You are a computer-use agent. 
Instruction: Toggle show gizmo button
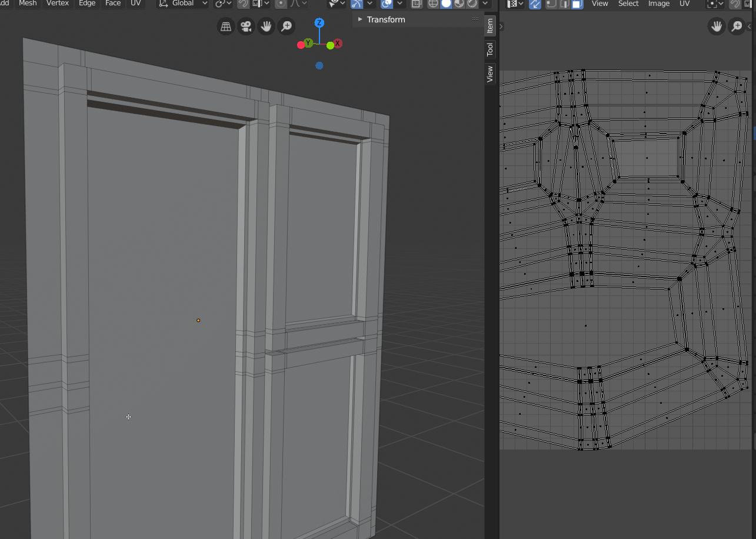[357, 4]
